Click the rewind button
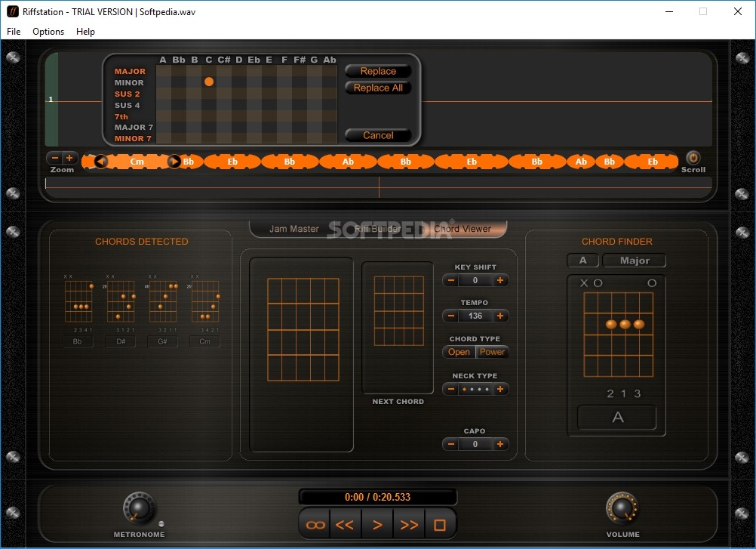Image resolution: width=756 pixels, height=549 pixels. coord(345,525)
